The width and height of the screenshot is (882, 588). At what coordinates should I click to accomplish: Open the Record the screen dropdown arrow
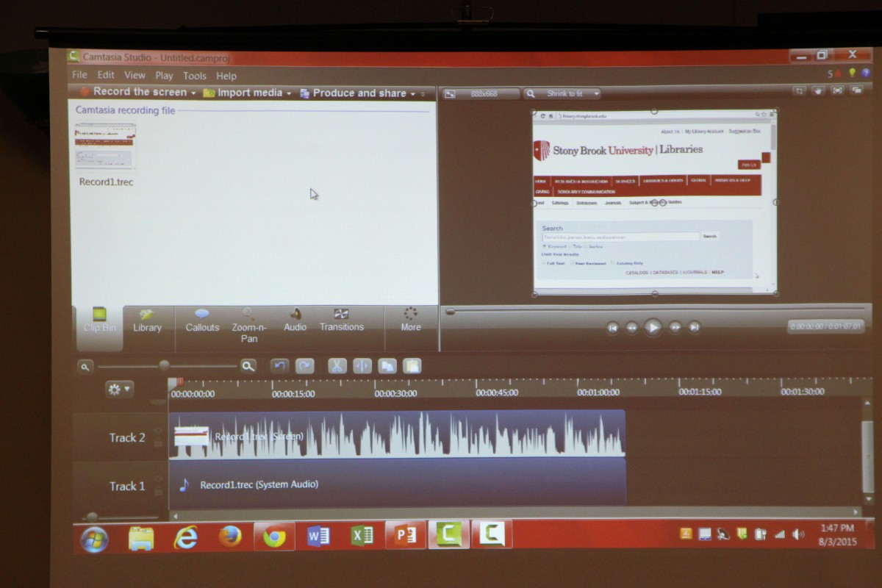point(193,93)
